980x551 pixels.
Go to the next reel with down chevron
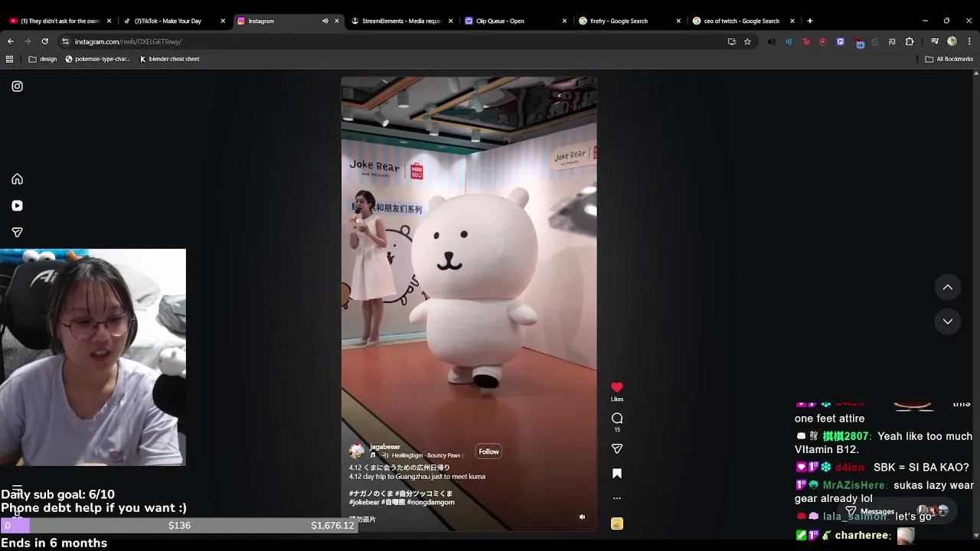[948, 321]
